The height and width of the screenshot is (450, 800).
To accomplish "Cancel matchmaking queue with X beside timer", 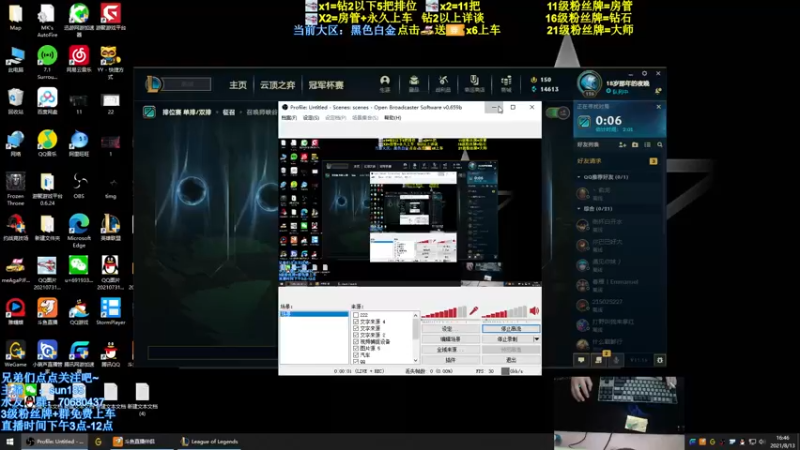I will (659, 107).
